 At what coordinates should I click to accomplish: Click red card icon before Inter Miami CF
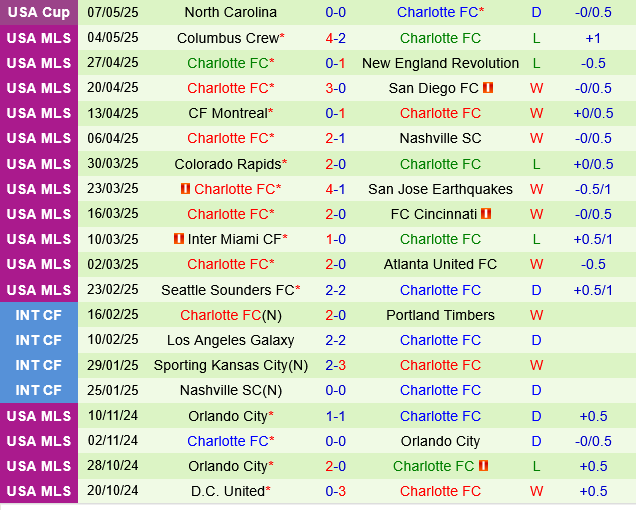[179, 239]
